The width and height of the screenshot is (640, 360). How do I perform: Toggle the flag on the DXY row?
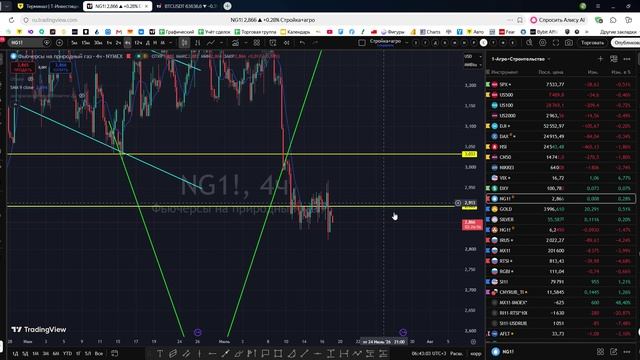click(x=488, y=188)
